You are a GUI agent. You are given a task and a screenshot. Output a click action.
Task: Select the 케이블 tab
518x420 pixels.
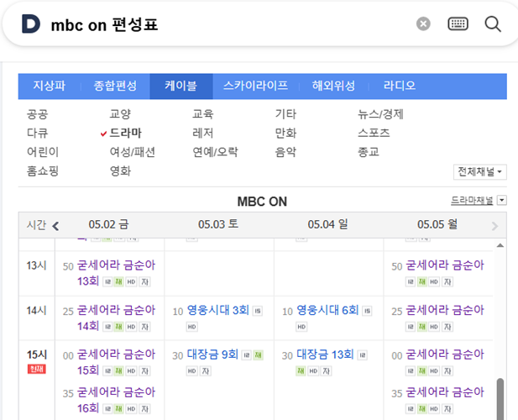point(181,86)
